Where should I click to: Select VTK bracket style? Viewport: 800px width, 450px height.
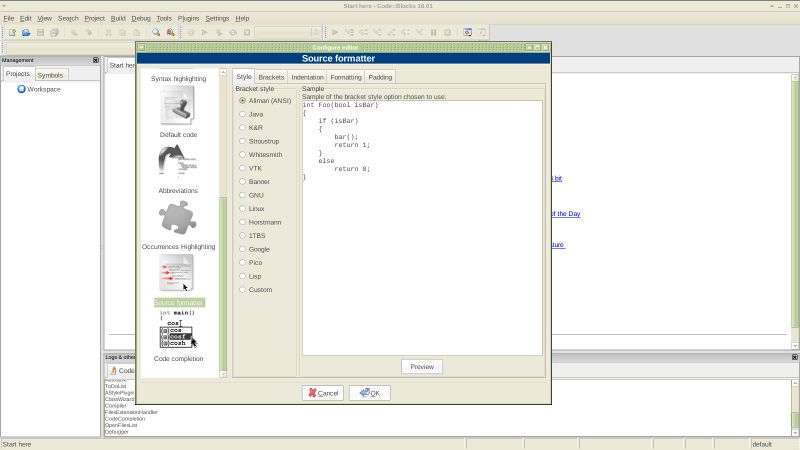click(x=251, y=168)
